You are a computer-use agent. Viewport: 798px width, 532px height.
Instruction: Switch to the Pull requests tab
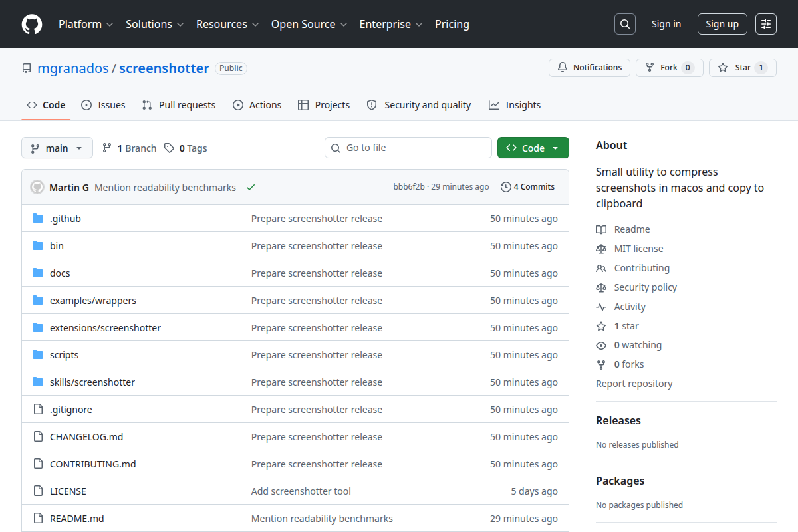point(179,105)
